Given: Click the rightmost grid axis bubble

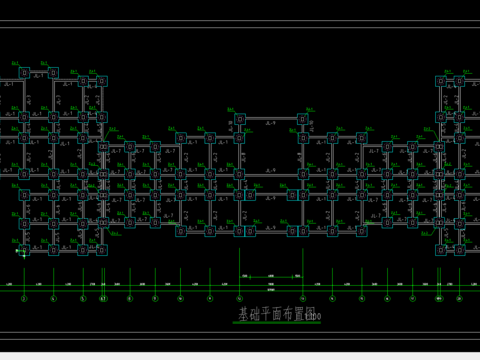Looking at the screenshot, I should [x=459, y=299].
